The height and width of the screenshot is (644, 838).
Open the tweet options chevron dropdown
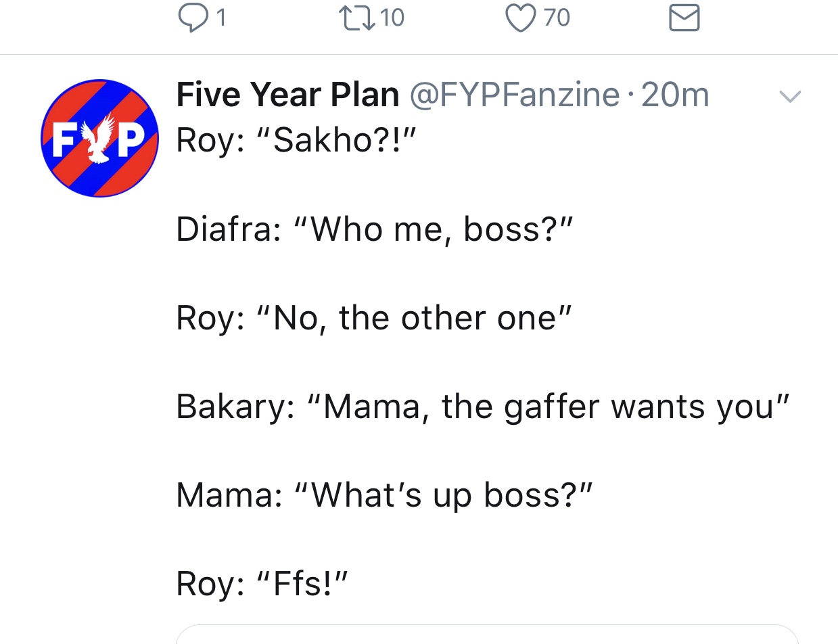click(x=789, y=97)
